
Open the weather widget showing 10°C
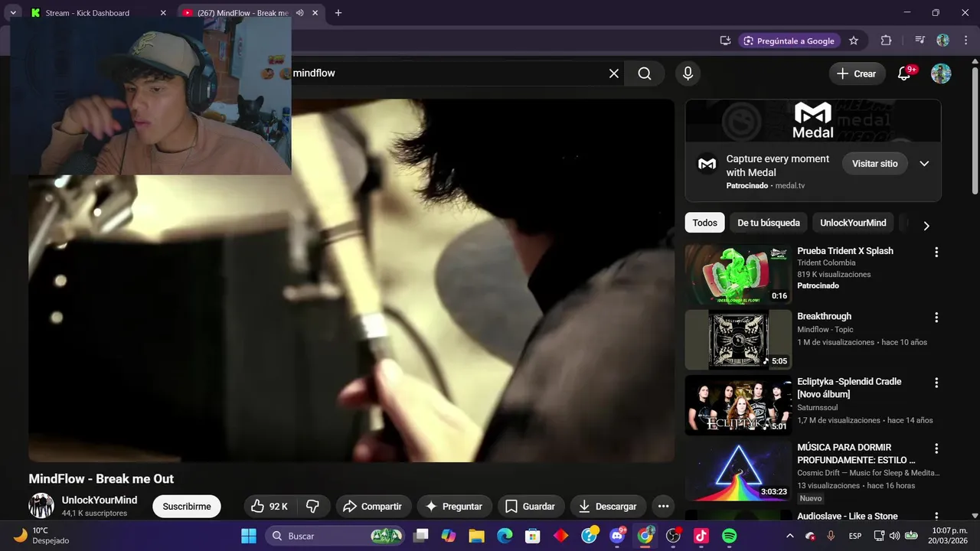[x=42, y=536]
